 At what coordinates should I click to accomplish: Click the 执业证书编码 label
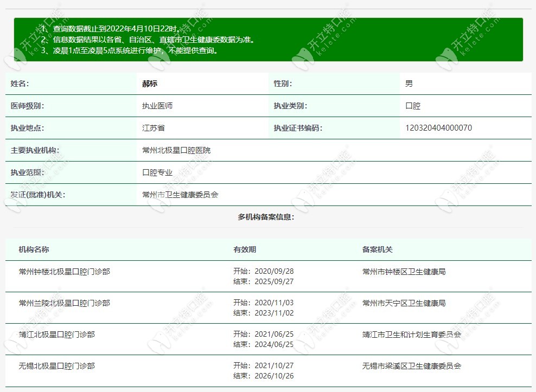click(x=298, y=128)
